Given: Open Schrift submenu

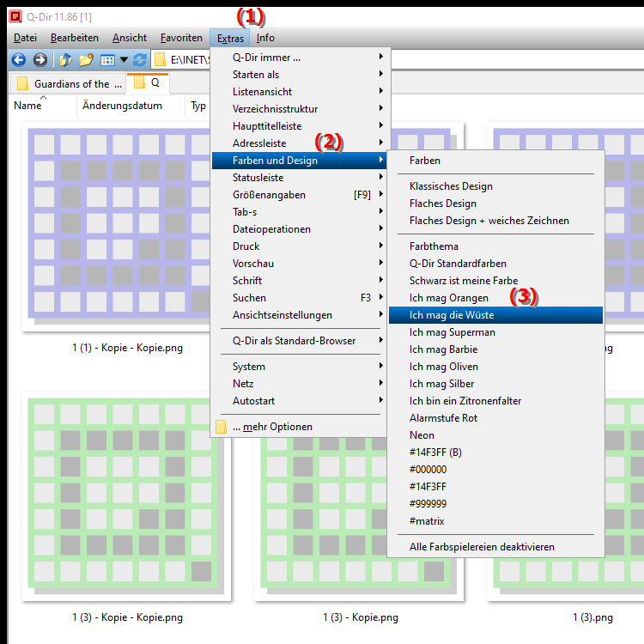Looking at the screenshot, I should pos(299,281).
